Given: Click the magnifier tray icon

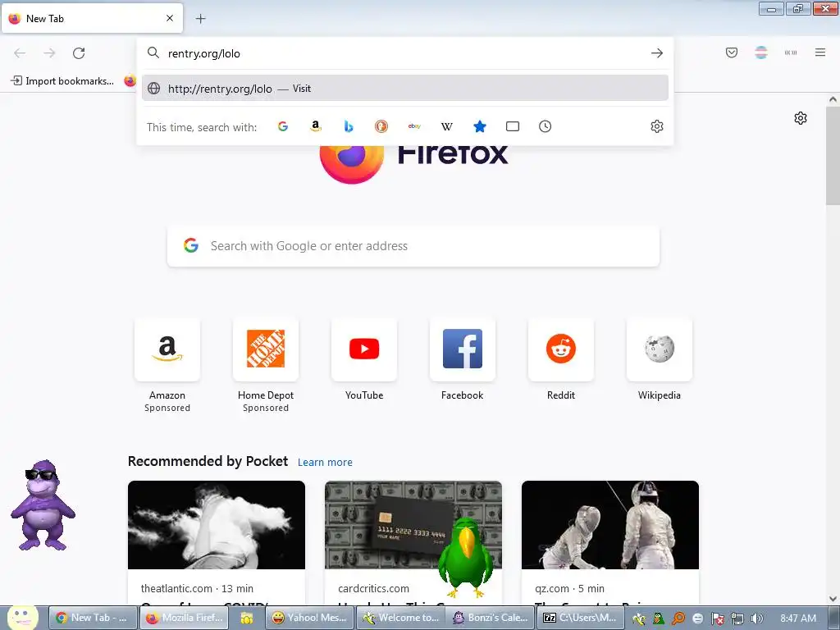Looking at the screenshot, I should [678, 619].
